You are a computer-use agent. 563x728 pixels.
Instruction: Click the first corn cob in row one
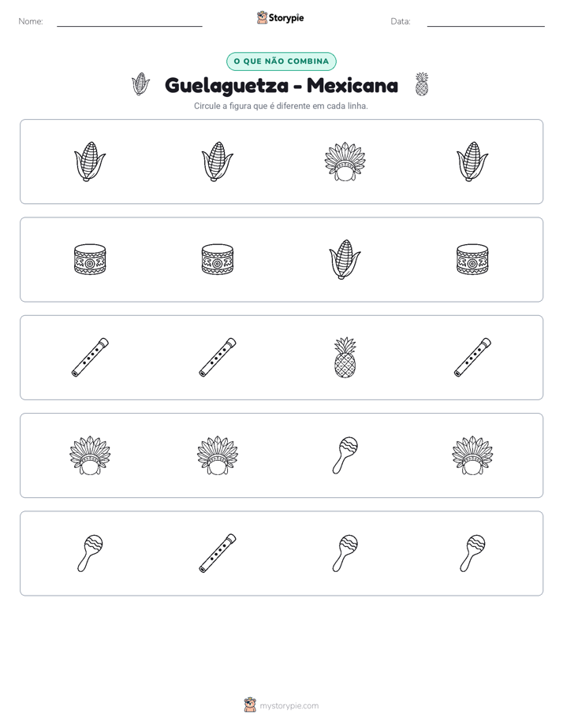point(90,162)
